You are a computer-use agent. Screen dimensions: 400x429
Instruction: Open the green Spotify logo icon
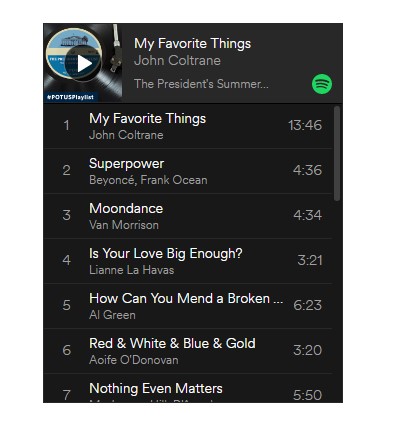coord(322,84)
